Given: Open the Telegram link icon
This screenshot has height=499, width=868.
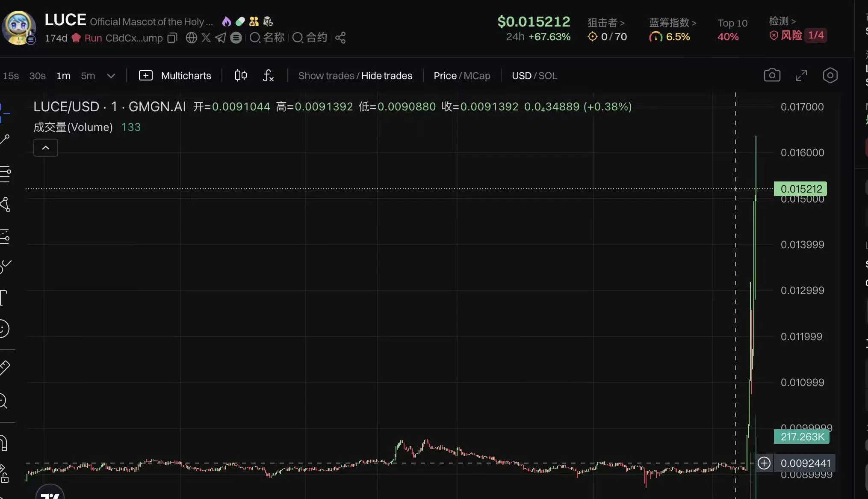Looking at the screenshot, I should [x=220, y=38].
